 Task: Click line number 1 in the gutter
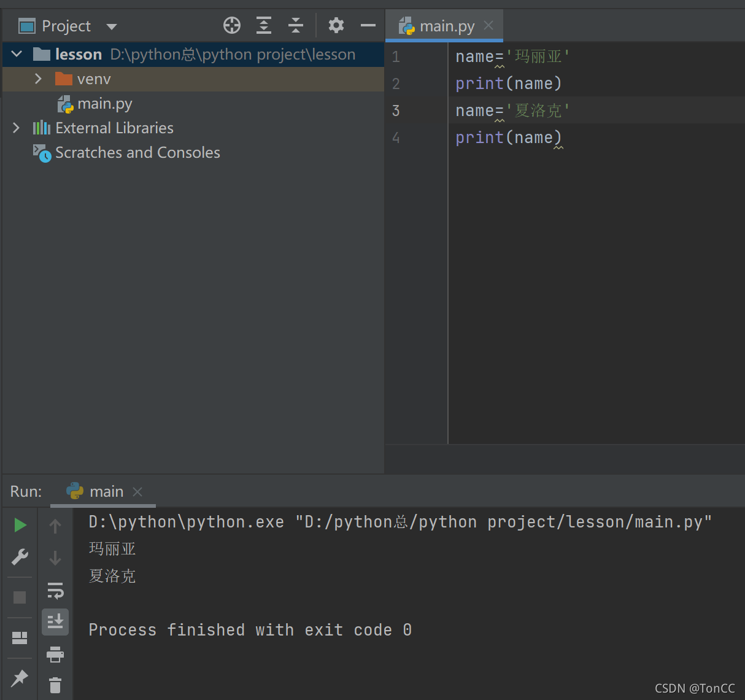click(396, 57)
